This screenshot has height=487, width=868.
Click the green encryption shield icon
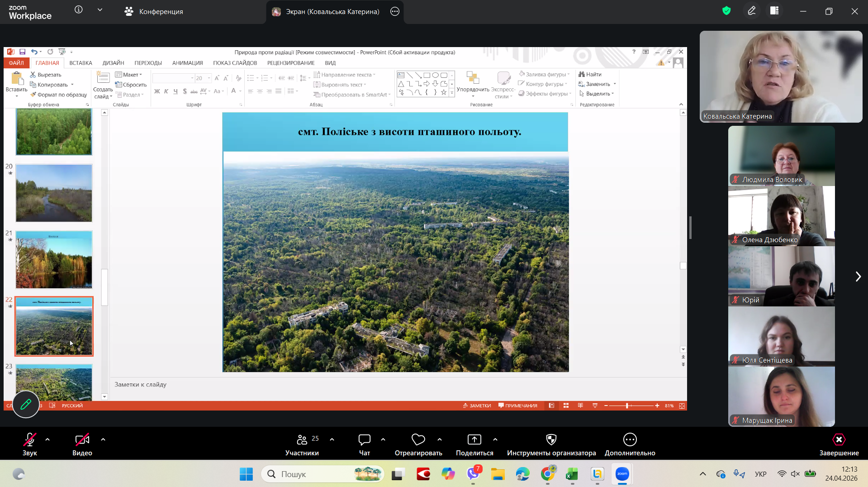pyautogui.click(x=726, y=11)
